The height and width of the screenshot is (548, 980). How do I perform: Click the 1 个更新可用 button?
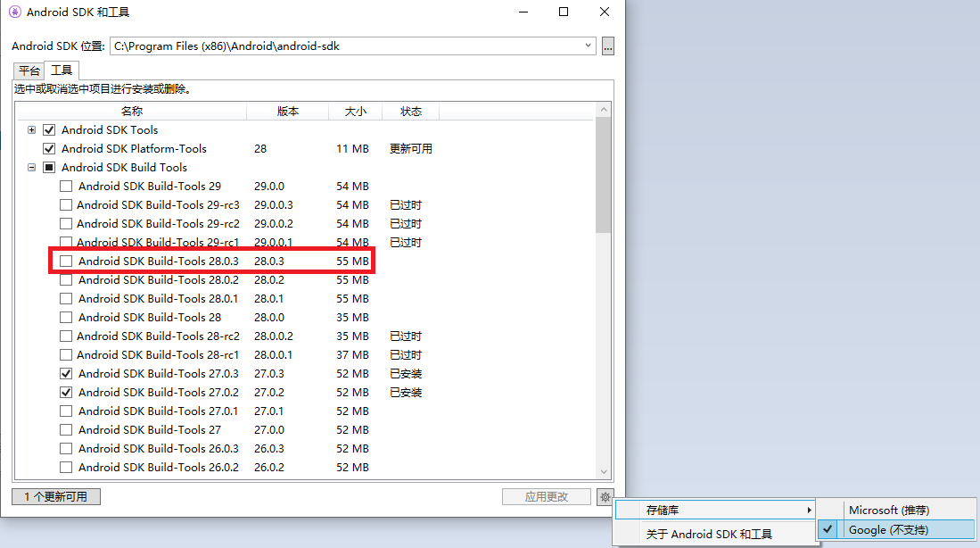point(56,497)
